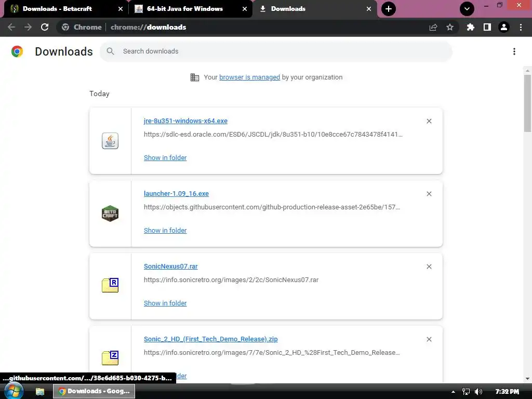Image resolution: width=532 pixels, height=399 pixels.
Task: Show SonicNexus07.rar in folder
Action: pos(165,303)
